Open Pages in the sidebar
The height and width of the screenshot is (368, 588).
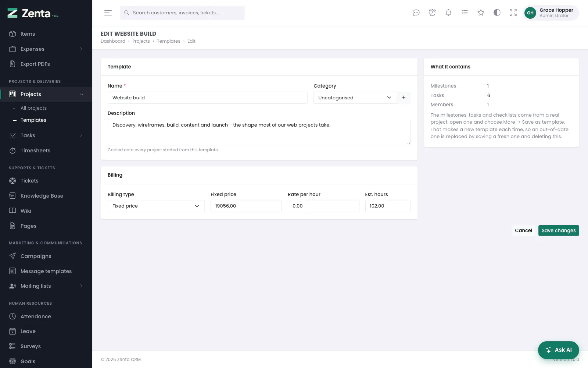[46, 226]
